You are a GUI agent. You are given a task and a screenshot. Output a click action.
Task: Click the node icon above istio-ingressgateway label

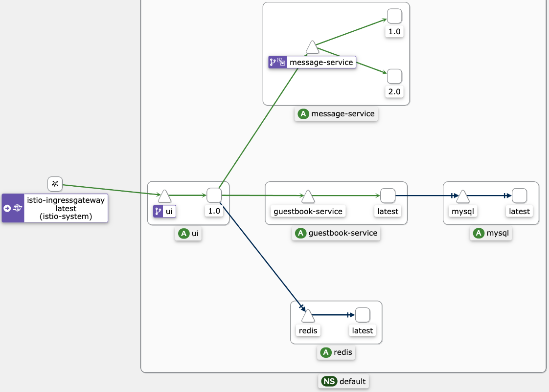pyautogui.click(x=55, y=184)
